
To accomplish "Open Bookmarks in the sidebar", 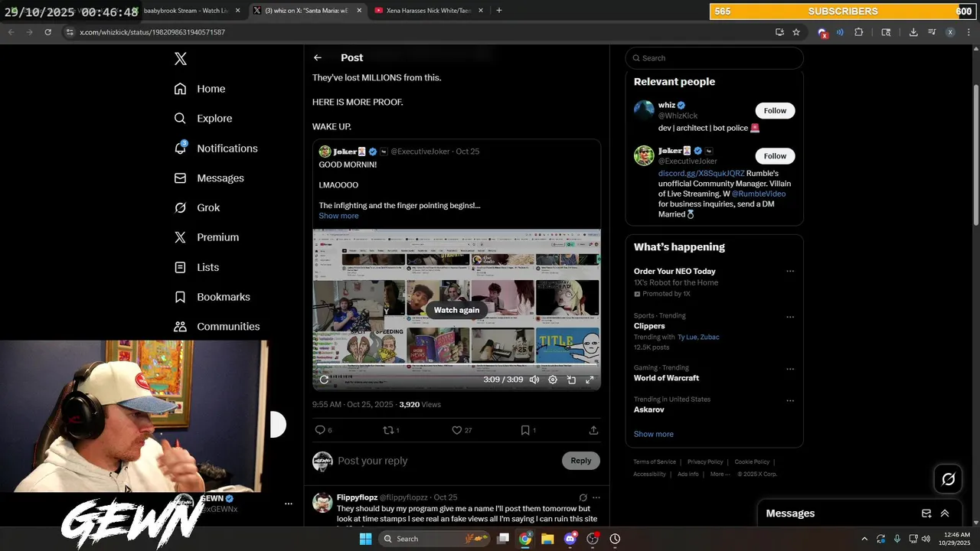I will click(x=212, y=297).
